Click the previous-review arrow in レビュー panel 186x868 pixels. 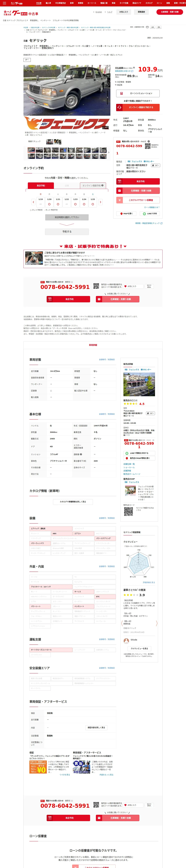[122, 623]
